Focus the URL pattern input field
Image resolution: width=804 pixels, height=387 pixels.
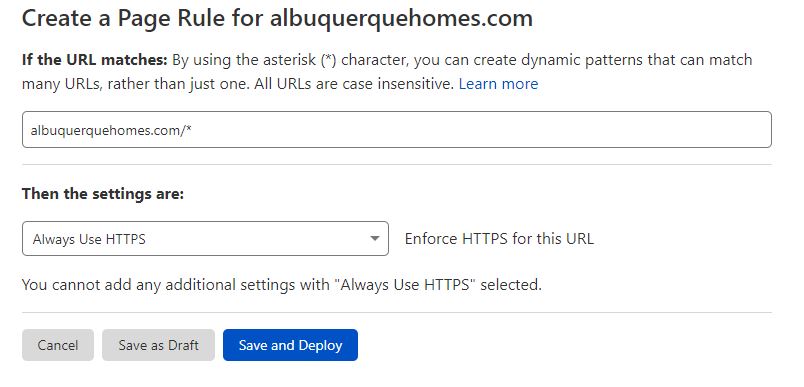396,130
